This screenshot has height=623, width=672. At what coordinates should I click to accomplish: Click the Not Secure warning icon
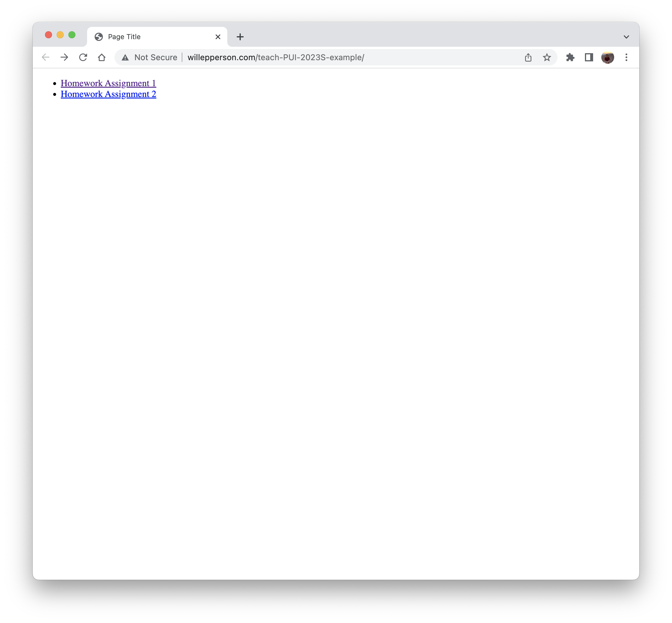[x=125, y=57]
